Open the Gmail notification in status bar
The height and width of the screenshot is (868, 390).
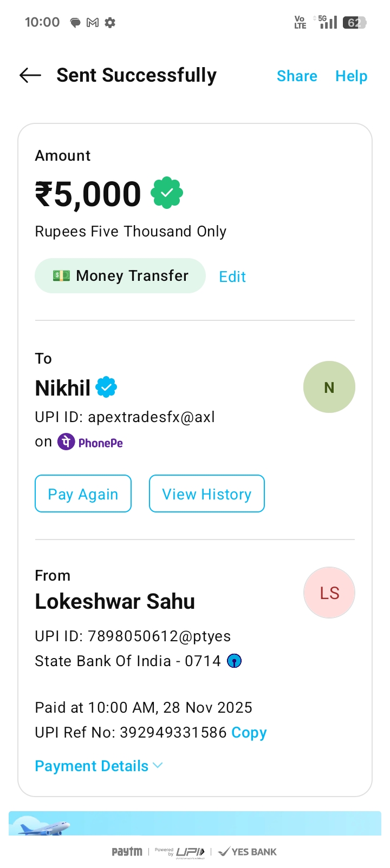[x=93, y=23]
